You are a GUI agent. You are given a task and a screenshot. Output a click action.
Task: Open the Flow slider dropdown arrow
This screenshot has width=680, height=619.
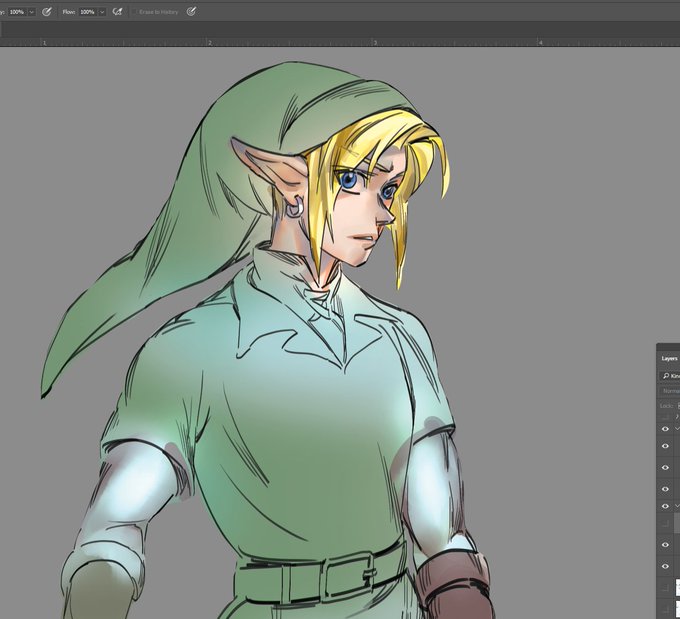[102, 12]
